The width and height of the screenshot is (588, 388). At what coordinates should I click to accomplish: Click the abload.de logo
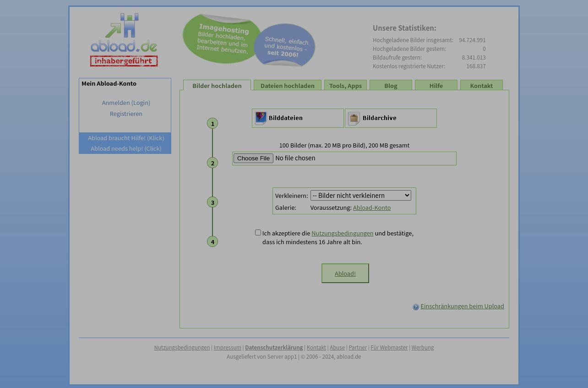124,40
